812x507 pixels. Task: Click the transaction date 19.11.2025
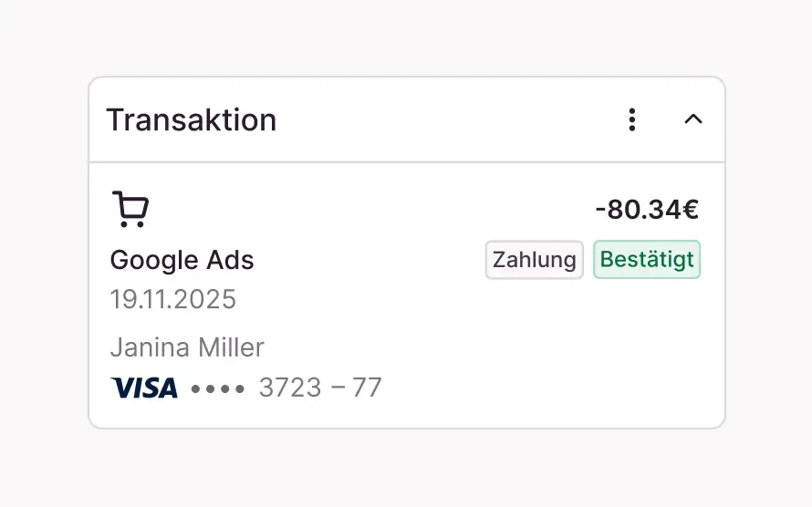pyautogui.click(x=172, y=298)
